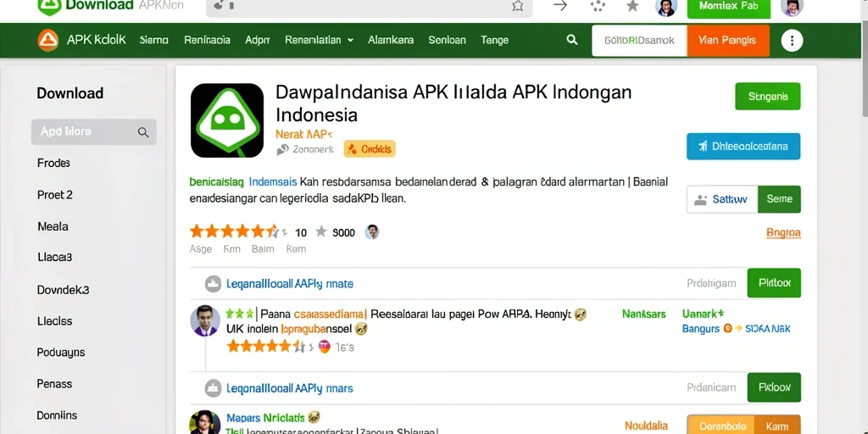Viewport: 868px width, 434px height.
Task: Click the green Download shield logo
Action: point(50,6)
